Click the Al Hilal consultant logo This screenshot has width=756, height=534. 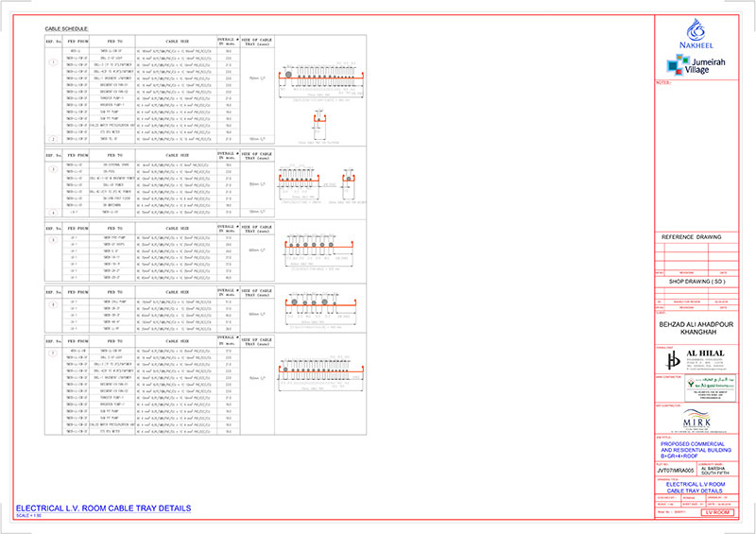pos(696,358)
